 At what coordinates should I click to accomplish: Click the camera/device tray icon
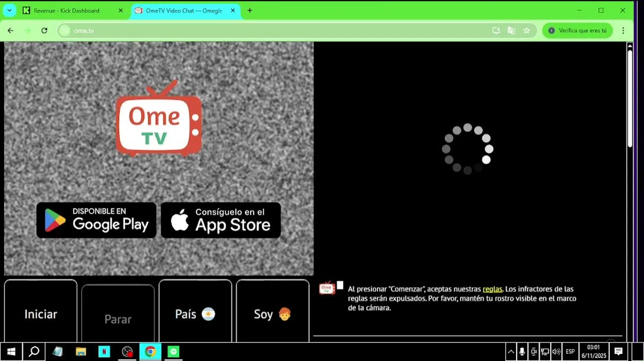(x=534, y=351)
